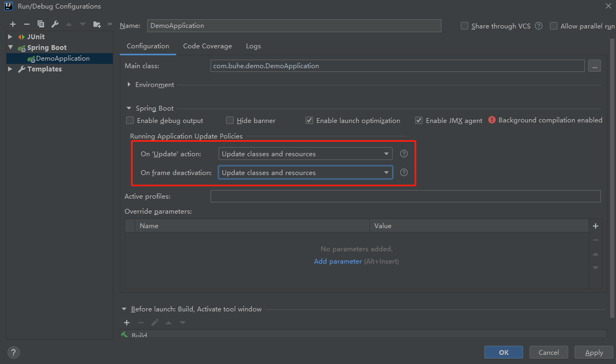Image resolution: width=616 pixels, height=364 pixels.
Task: Expand the Environment section
Action: [129, 84]
